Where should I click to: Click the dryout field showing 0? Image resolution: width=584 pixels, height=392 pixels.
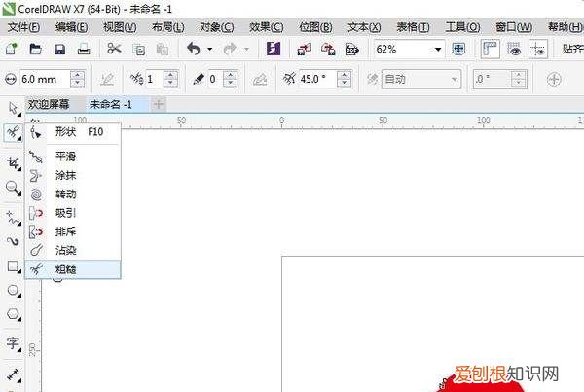coord(215,79)
